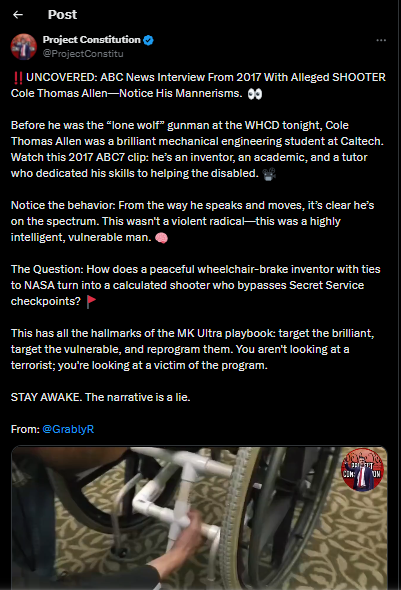Open the Project Constitution display name
The width and height of the screenshot is (401, 590).
(x=91, y=40)
